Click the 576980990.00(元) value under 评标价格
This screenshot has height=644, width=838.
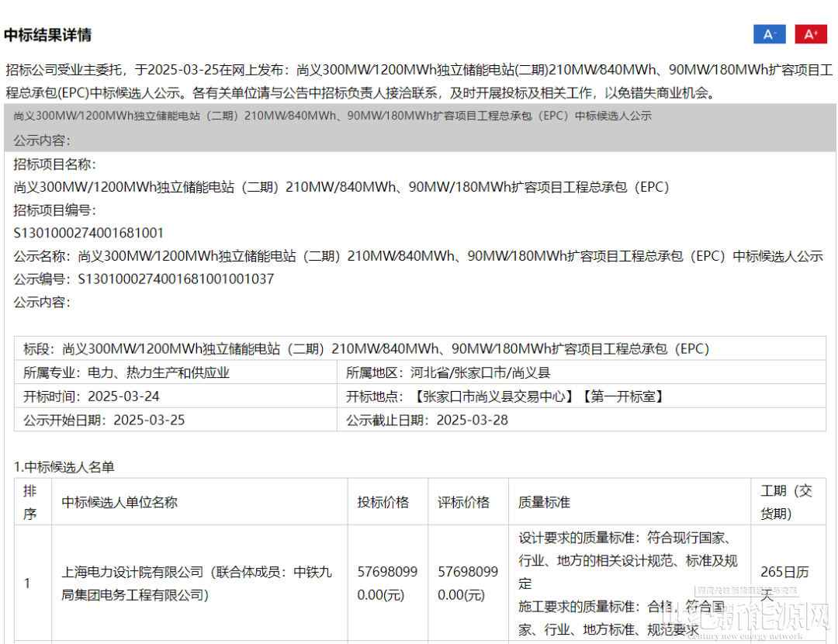pyautogui.click(x=468, y=583)
